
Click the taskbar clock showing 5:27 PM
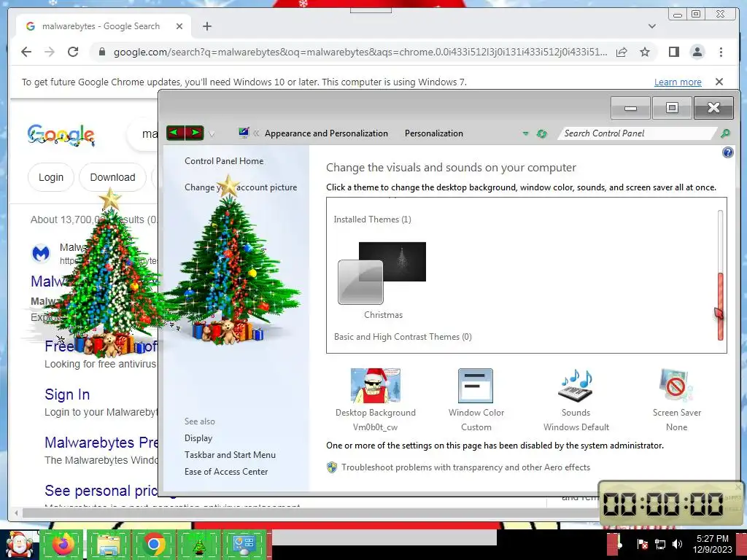pyautogui.click(x=712, y=544)
